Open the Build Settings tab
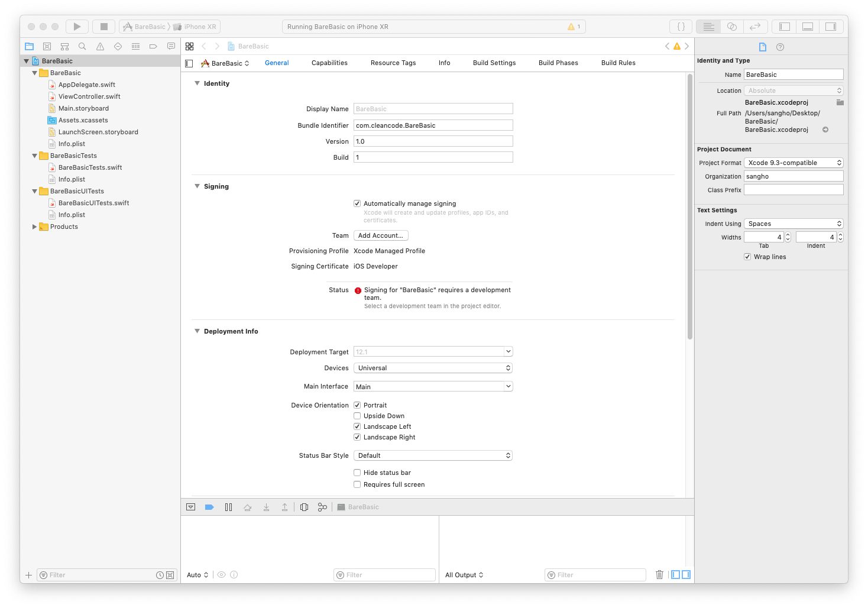 [494, 63]
